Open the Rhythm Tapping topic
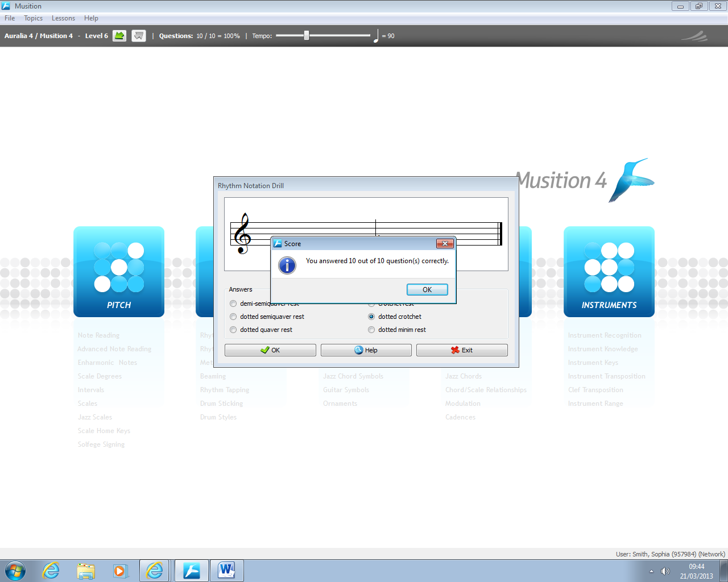Image resolution: width=728 pixels, height=582 pixels. point(225,390)
